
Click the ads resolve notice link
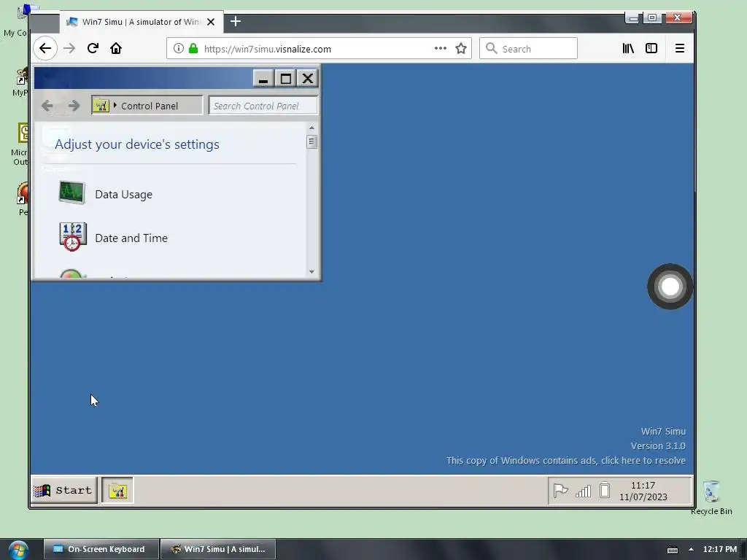565,461
